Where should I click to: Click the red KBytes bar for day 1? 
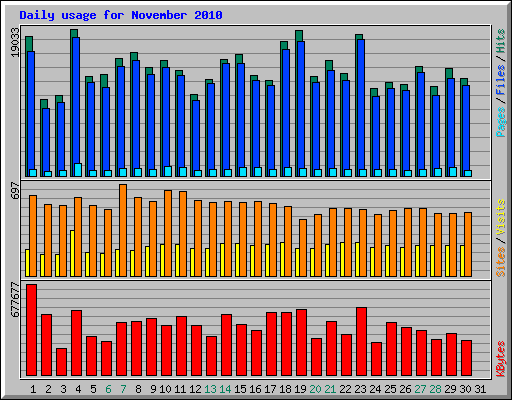32,330
